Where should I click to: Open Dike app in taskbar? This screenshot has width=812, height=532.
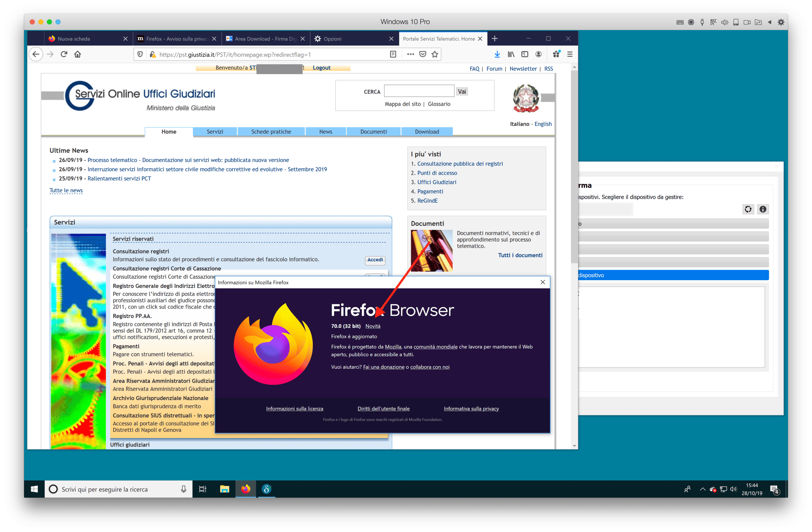click(x=266, y=489)
